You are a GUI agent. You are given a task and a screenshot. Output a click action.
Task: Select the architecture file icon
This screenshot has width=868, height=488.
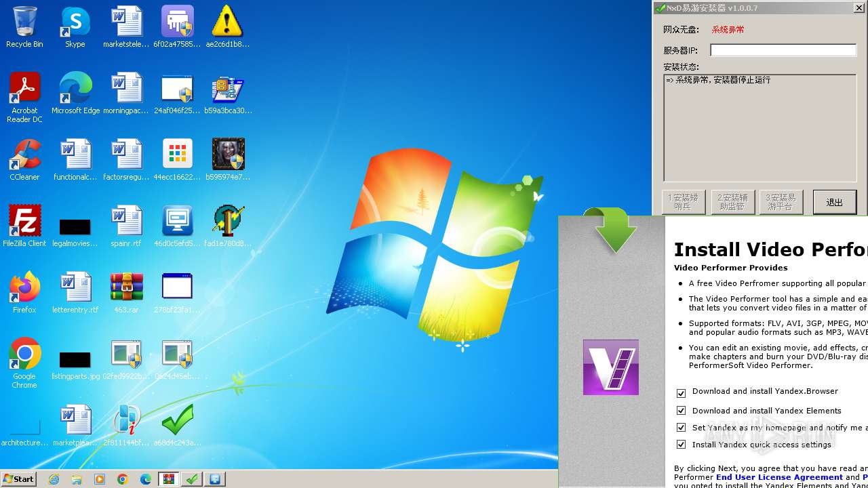point(24,432)
